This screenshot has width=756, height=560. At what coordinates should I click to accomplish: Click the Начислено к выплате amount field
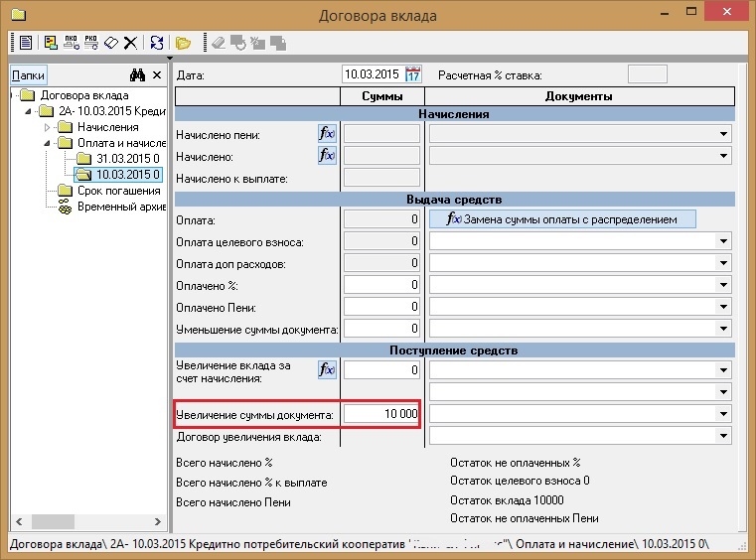(381, 178)
